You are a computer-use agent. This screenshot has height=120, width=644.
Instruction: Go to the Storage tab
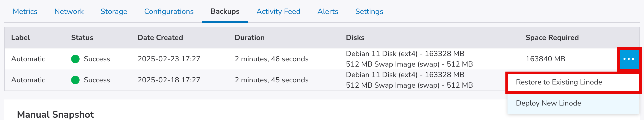point(114,12)
